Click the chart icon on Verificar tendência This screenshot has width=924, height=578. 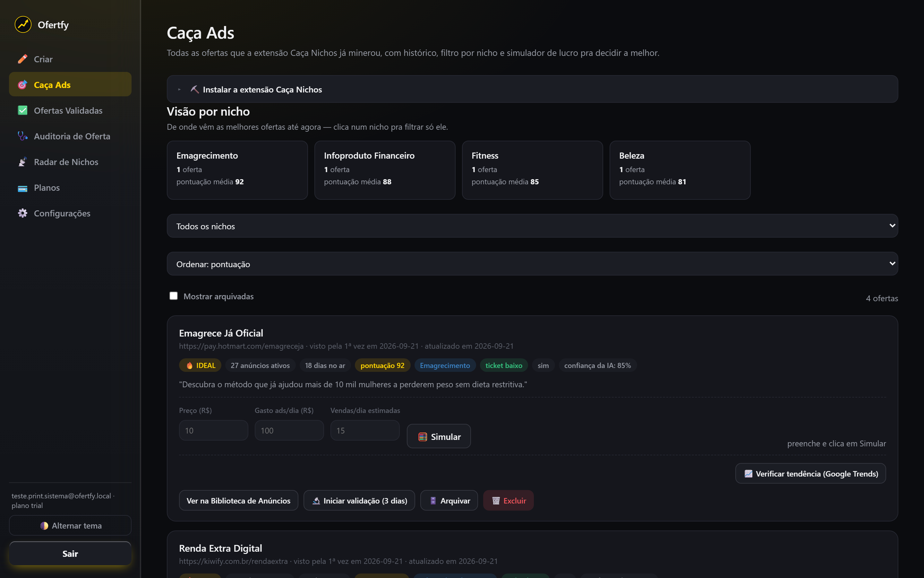pyautogui.click(x=749, y=473)
